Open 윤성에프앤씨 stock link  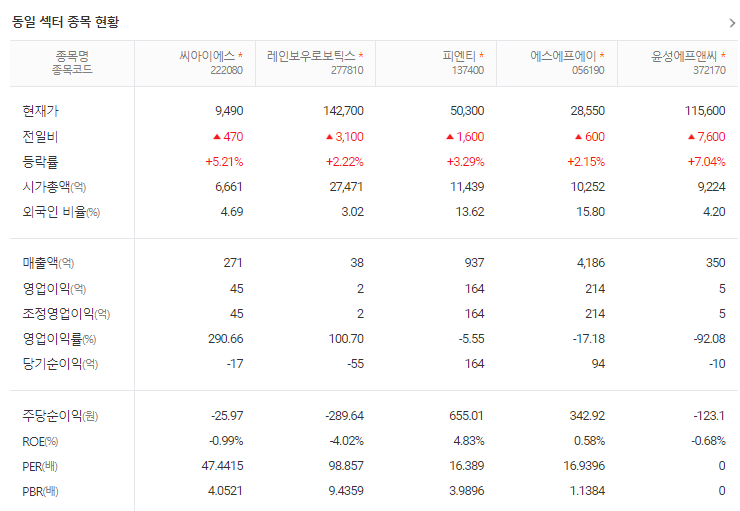point(684,56)
